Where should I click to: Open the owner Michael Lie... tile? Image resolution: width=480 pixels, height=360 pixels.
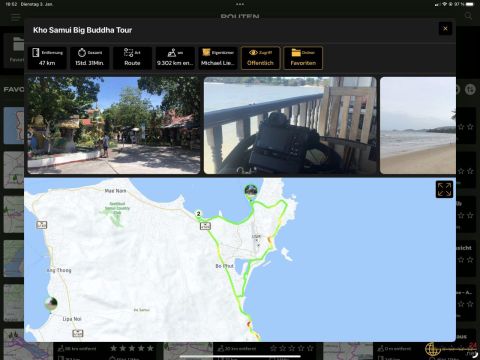pos(218,58)
